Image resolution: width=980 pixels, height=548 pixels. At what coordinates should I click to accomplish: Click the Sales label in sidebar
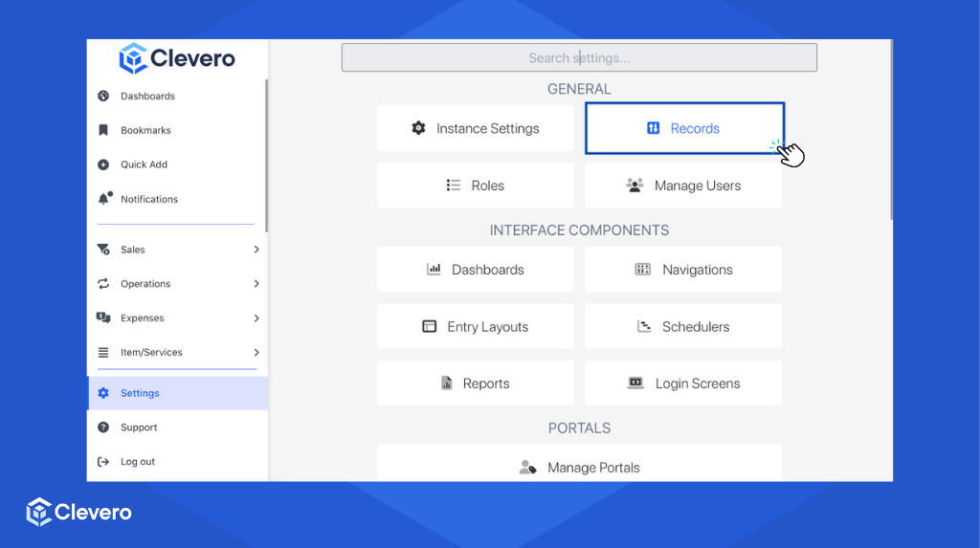(132, 250)
